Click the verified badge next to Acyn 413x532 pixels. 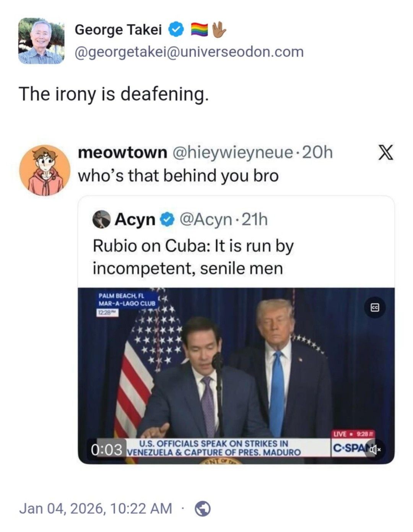point(166,219)
